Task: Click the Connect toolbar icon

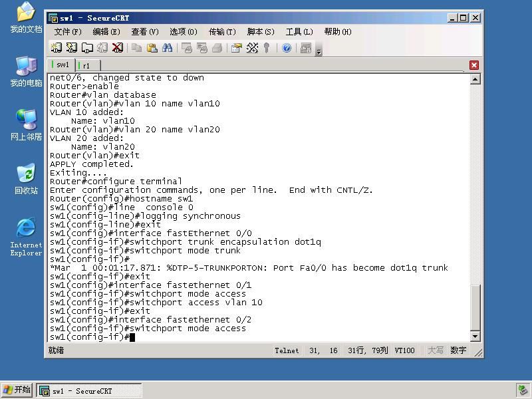Action: pyautogui.click(x=57, y=48)
